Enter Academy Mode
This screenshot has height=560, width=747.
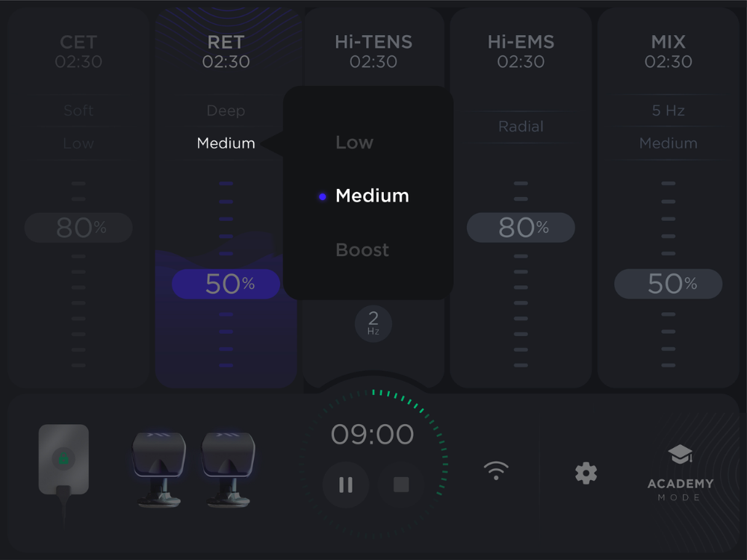pyautogui.click(x=681, y=473)
